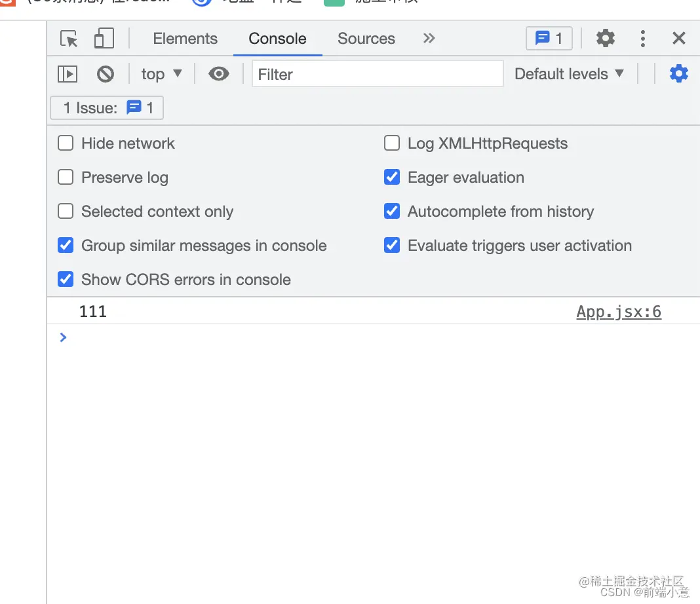
Task: Open the issues badge in top toolbar
Action: (549, 39)
